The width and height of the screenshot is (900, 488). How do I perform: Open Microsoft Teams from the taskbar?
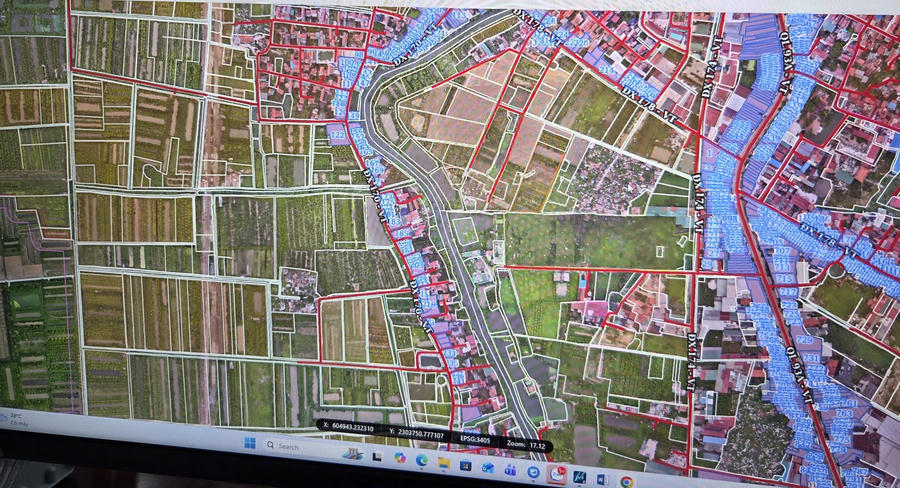(x=510, y=470)
